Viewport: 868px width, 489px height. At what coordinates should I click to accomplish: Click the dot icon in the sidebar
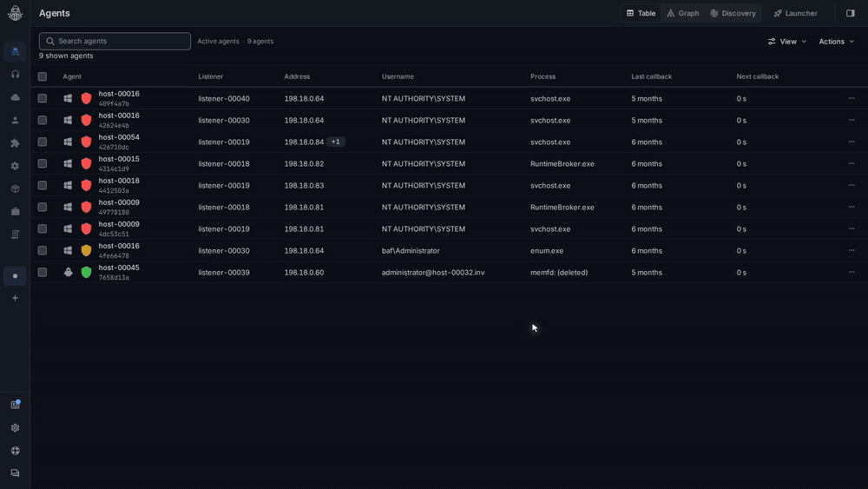coord(15,276)
